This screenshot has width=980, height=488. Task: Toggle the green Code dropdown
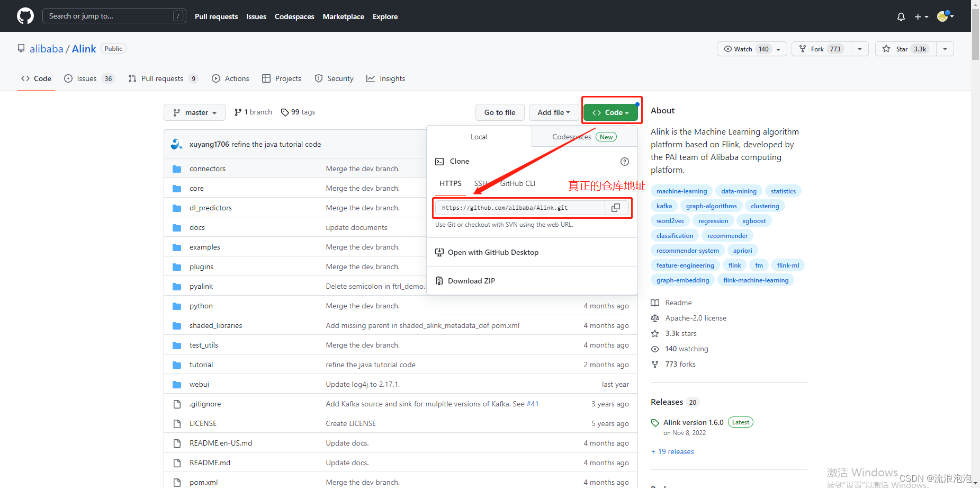pos(610,112)
